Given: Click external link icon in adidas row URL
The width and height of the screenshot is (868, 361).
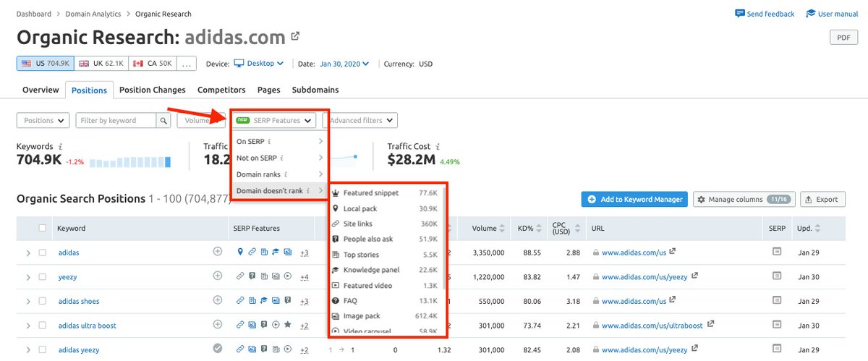Looking at the screenshot, I should click(672, 252).
